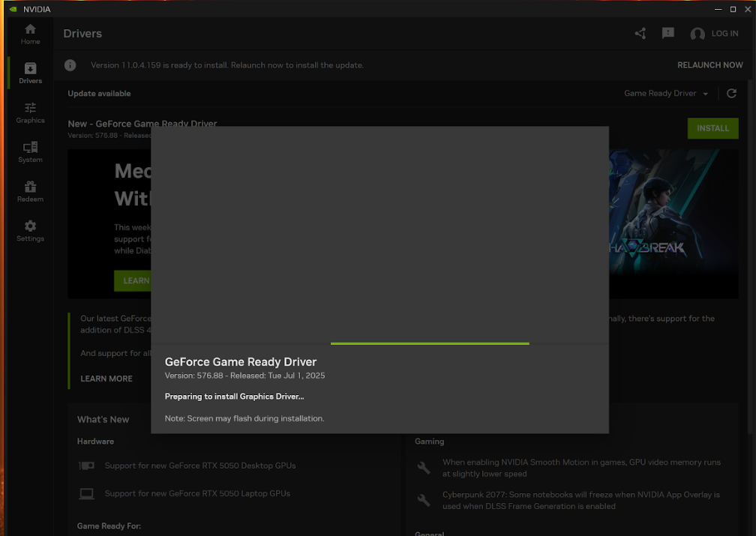Click 'Game Ready For:' label
Image resolution: width=756 pixels, height=536 pixels.
(x=109, y=526)
